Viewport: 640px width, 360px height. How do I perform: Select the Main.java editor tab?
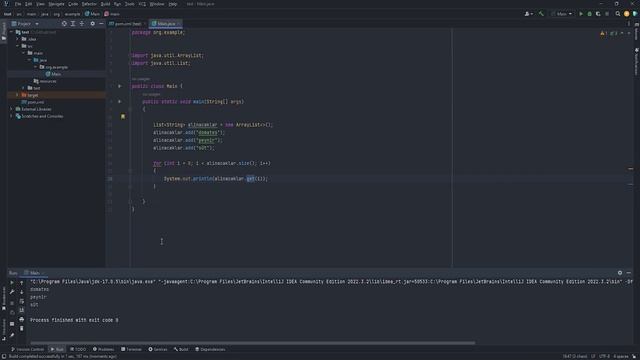166,24
